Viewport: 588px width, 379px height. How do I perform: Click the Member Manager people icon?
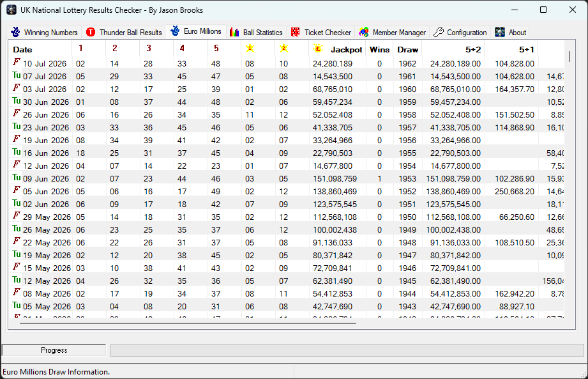tap(364, 32)
